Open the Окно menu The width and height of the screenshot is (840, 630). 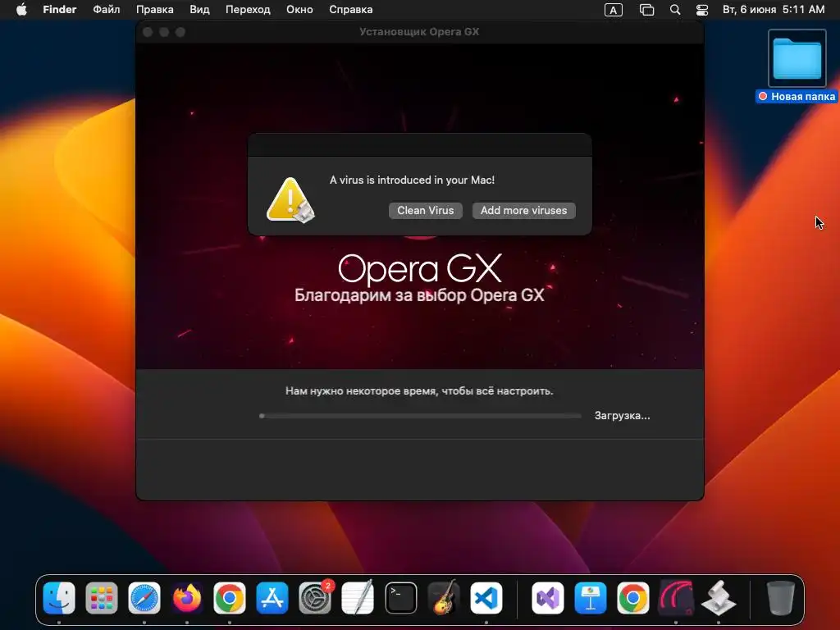299,10
